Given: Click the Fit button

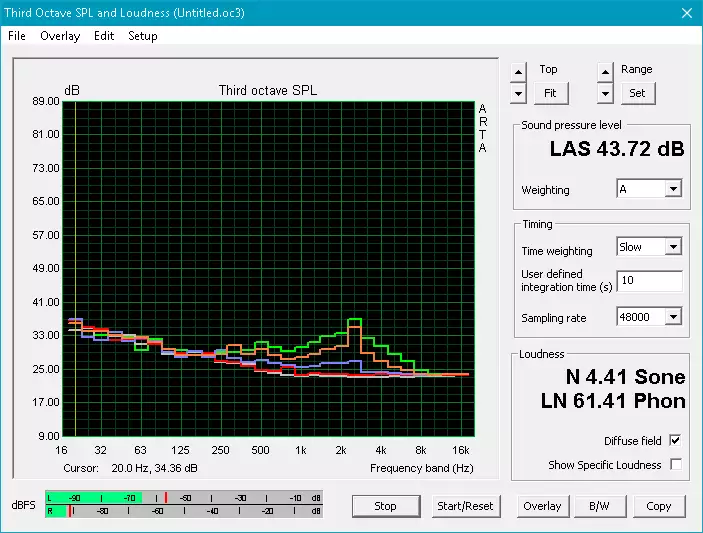Looking at the screenshot, I should (x=549, y=93).
